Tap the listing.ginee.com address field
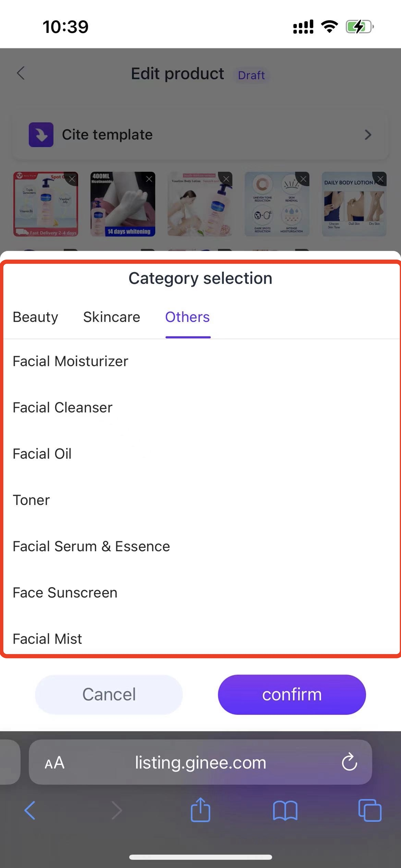401x868 pixels. 200,762
